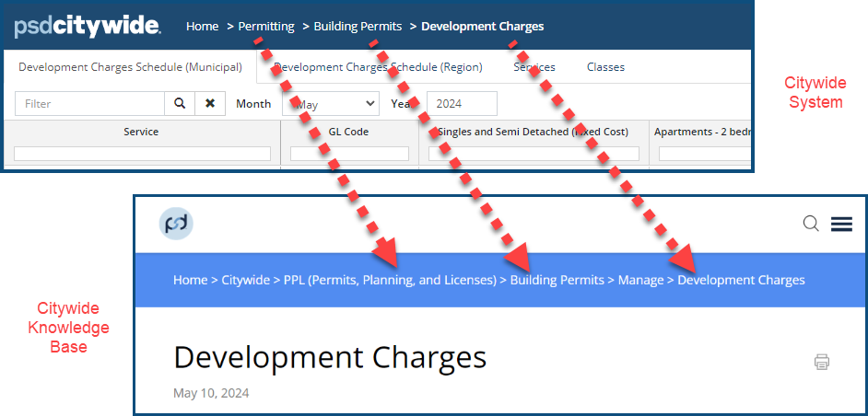868x416 pixels.
Task: Click Building Permits in knowledge base breadcrumb
Action: tap(557, 280)
